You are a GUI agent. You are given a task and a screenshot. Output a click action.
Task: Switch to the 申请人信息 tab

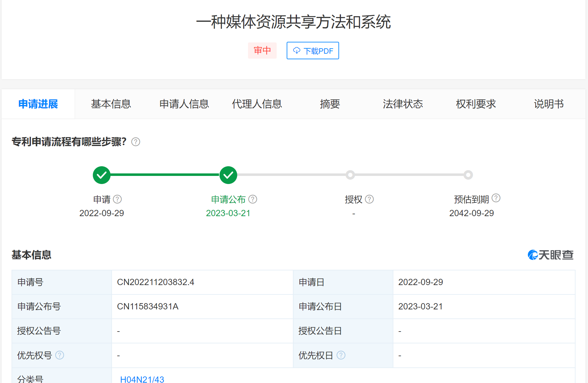click(x=184, y=104)
